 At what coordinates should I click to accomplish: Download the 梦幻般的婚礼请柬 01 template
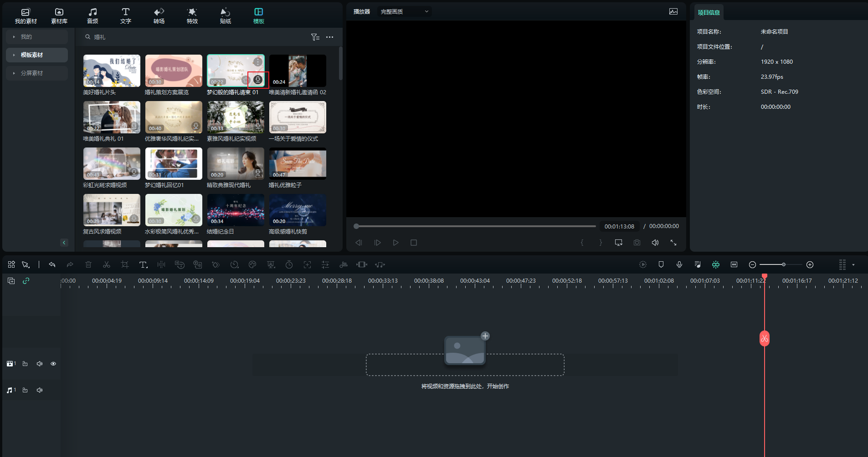258,80
